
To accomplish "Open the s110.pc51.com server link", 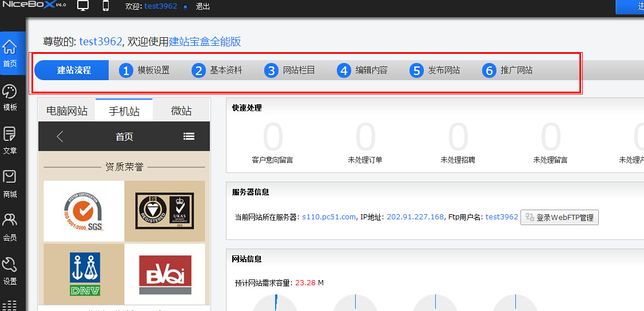I will point(328,217).
